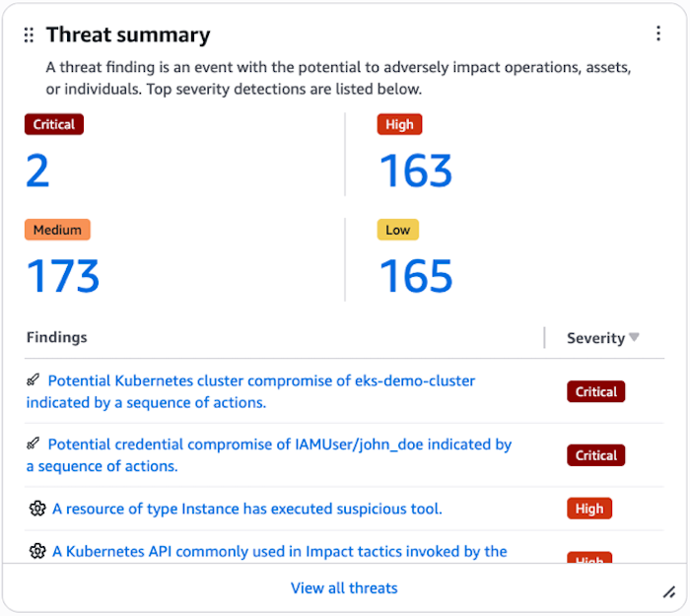Open the critical count of 2
This screenshot has width=690, height=616.
[37, 171]
